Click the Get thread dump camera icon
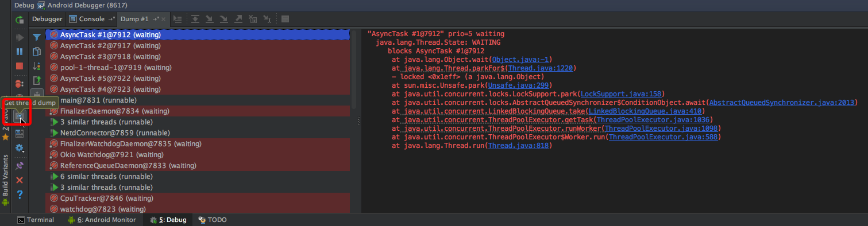The width and height of the screenshot is (868, 226). [20, 116]
